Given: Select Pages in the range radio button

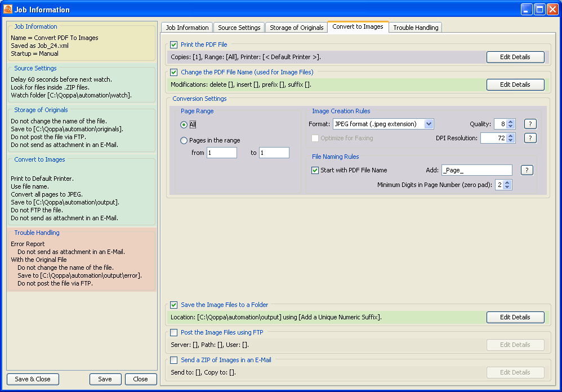Looking at the screenshot, I should pos(184,140).
